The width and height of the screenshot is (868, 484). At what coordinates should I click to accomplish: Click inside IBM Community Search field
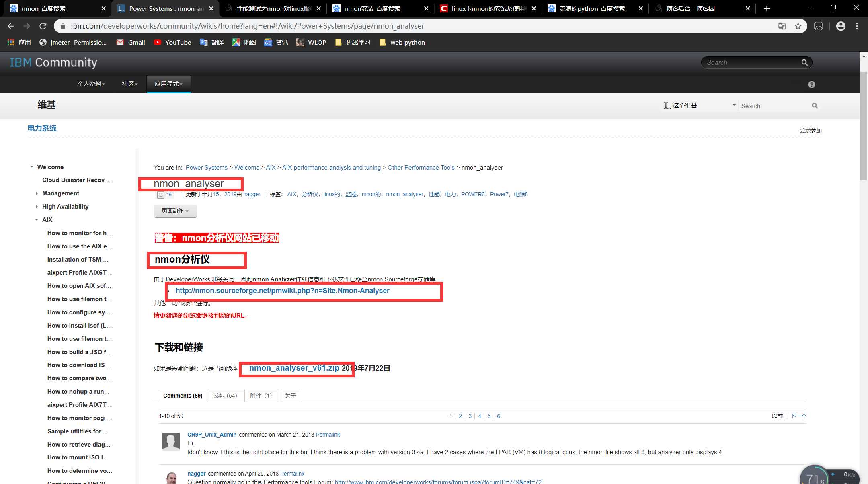(752, 62)
